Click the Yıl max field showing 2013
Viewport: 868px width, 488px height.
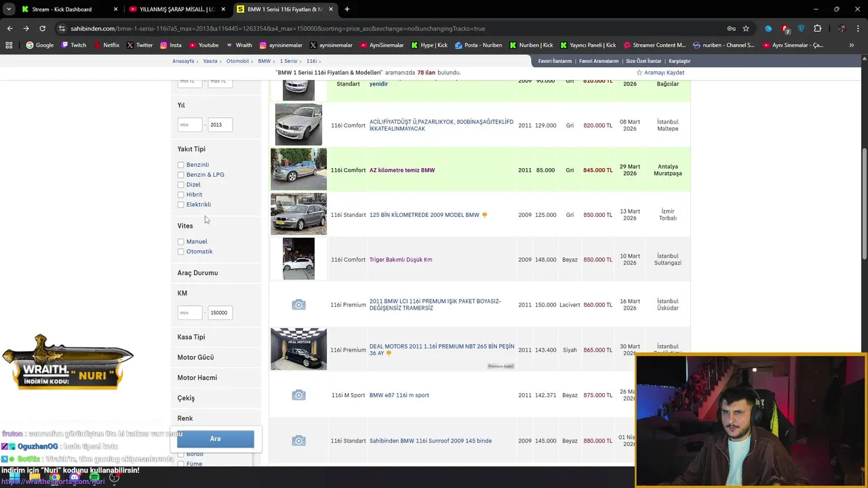(220, 125)
